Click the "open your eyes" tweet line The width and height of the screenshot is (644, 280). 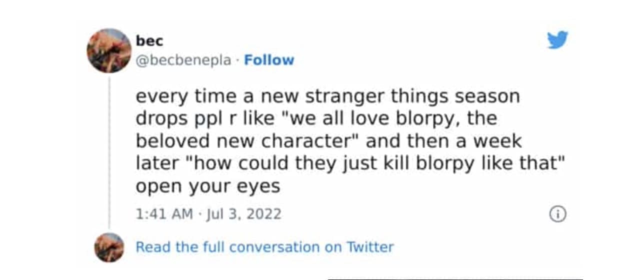coord(208,186)
